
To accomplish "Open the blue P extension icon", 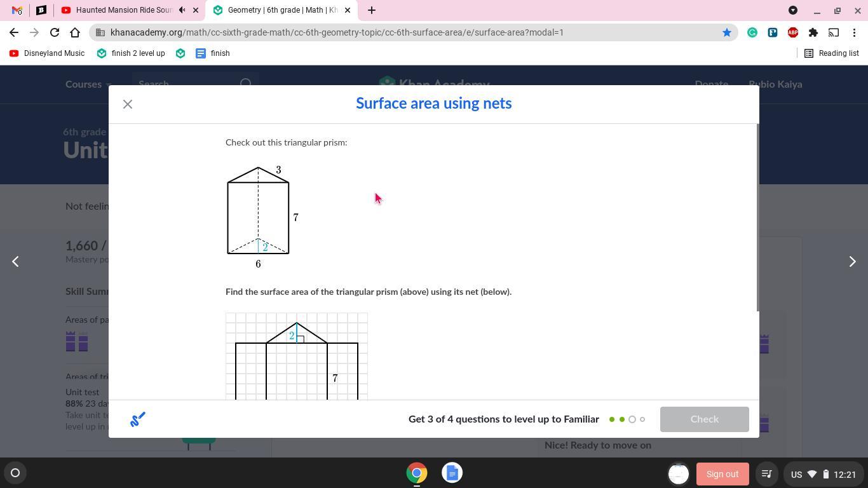I will pyautogui.click(x=773, y=32).
